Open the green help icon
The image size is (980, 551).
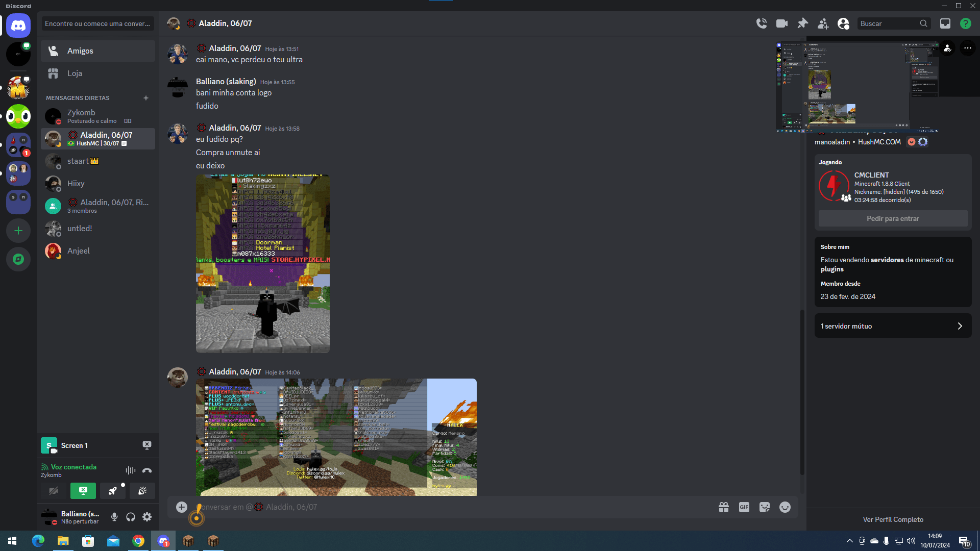point(966,23)
